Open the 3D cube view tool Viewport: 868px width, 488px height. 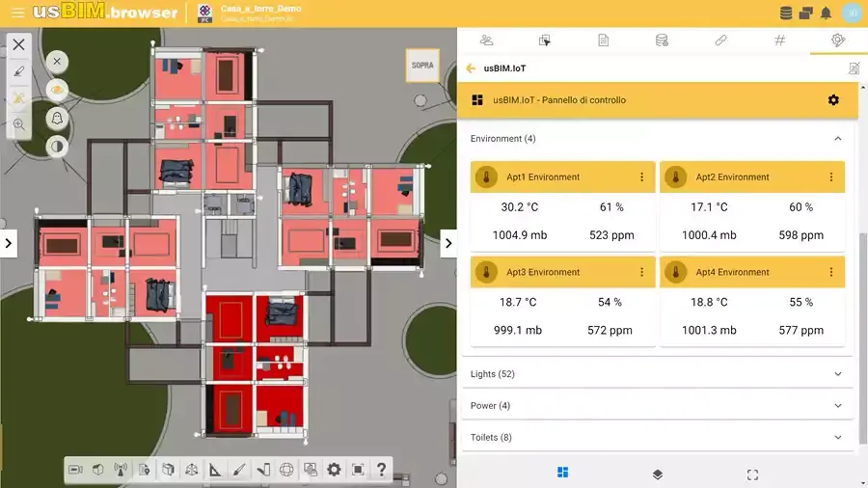pos(168,470)
